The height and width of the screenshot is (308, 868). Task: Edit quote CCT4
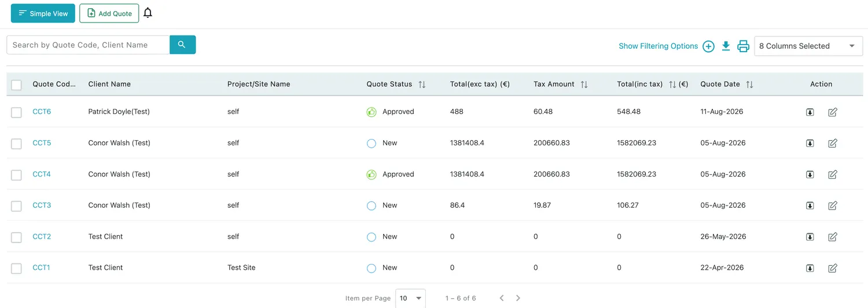pyautogui.click(x=833, y=174)
